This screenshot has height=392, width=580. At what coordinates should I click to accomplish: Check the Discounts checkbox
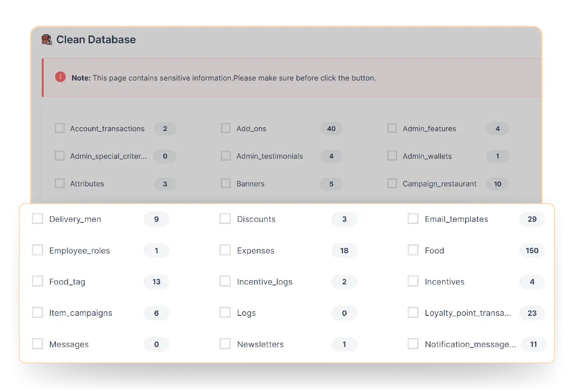pyautogui.click(x=225, y=219)
